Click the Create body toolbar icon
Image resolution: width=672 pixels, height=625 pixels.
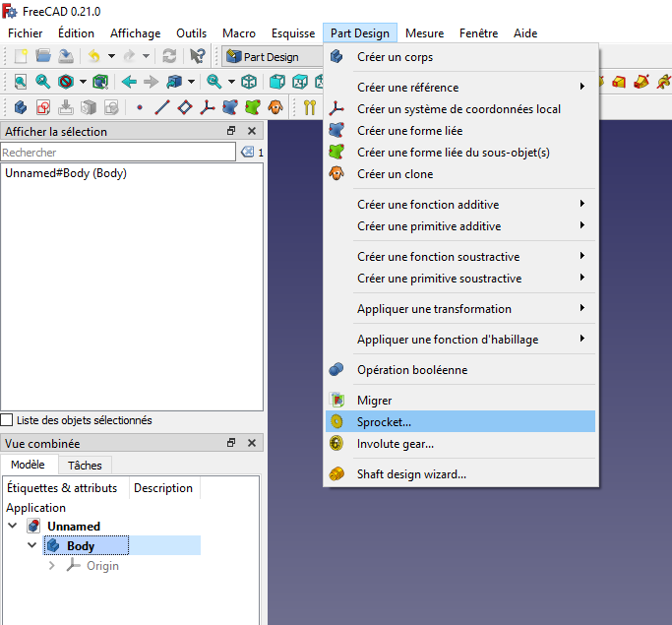click(x=20, y=107)
